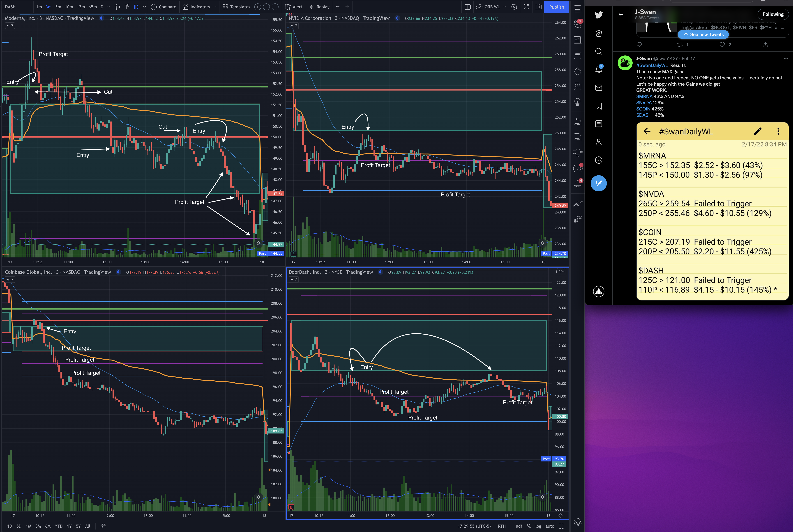The image size is (793, 532).
Task: Collapse Coinbase chart indicator legend (7)
Action: (9, 280)
